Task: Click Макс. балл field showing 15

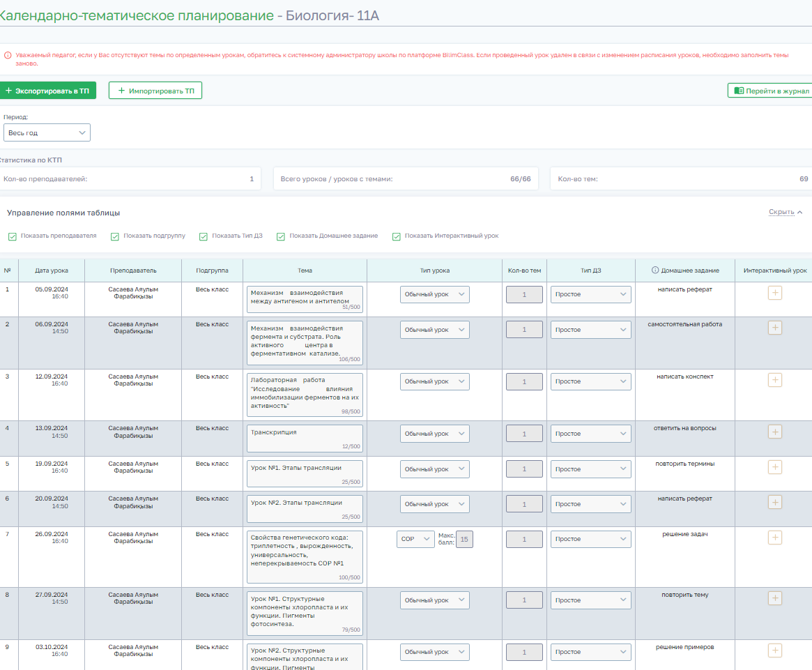Action: point(464,539)
